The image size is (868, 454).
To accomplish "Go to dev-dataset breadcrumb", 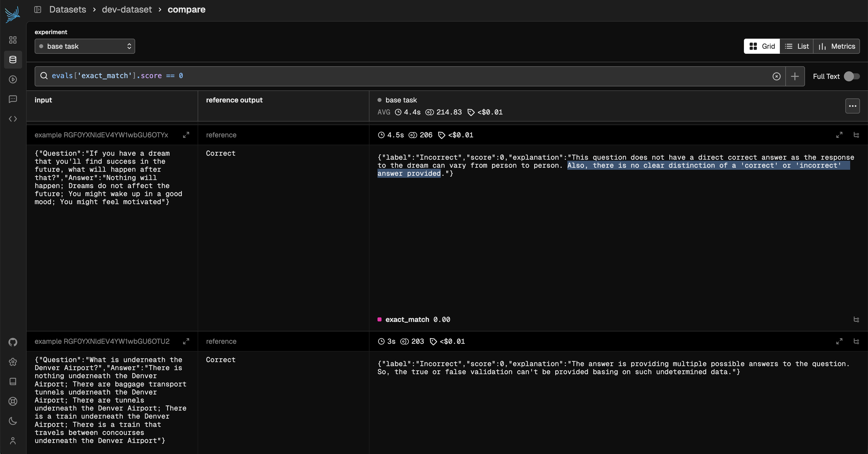I will click(x=127, y=10).
